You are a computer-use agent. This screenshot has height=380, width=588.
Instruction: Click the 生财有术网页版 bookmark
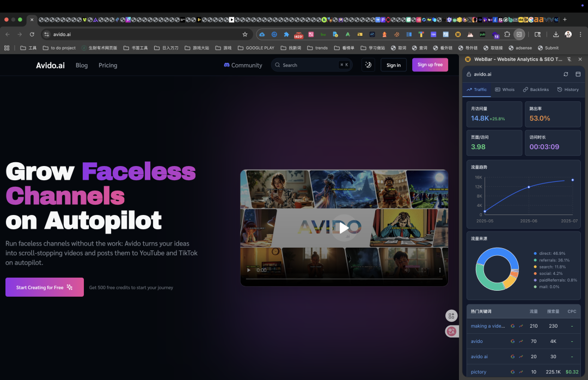(x=100, y=48)
